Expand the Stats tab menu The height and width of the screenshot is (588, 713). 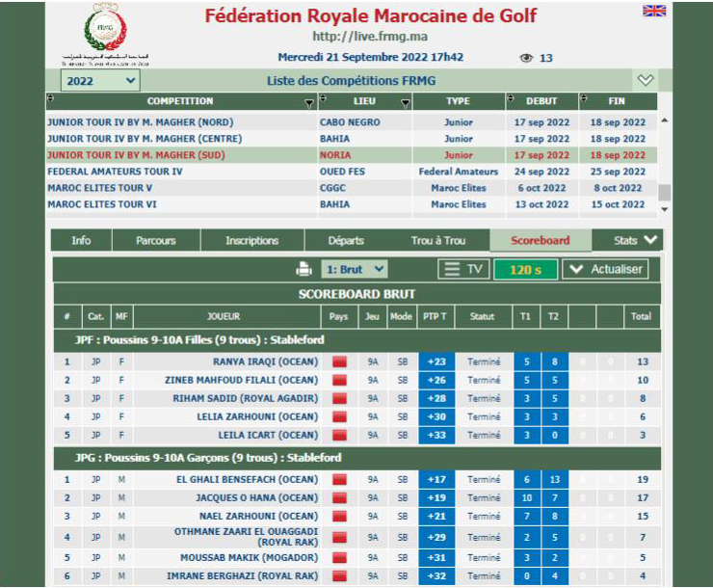pyautogui.click(x=639, y=240)
